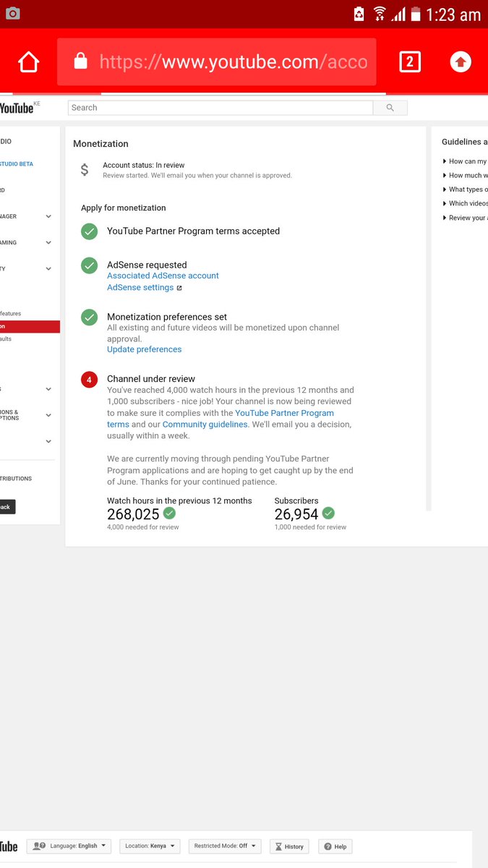Click green check beside AdSense requested
488x868 pixels.
pos(89,265)
